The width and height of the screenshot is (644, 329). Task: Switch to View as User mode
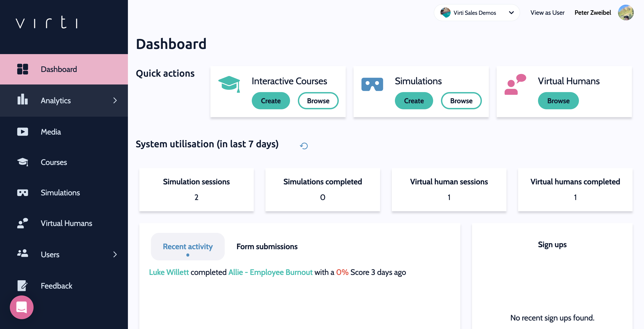pos(547,13)
